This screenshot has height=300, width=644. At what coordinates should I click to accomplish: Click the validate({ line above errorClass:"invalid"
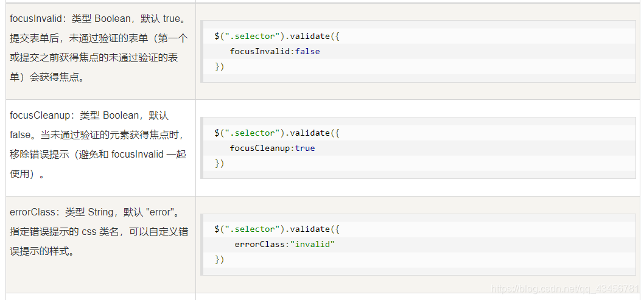click(x=277, y=229)
